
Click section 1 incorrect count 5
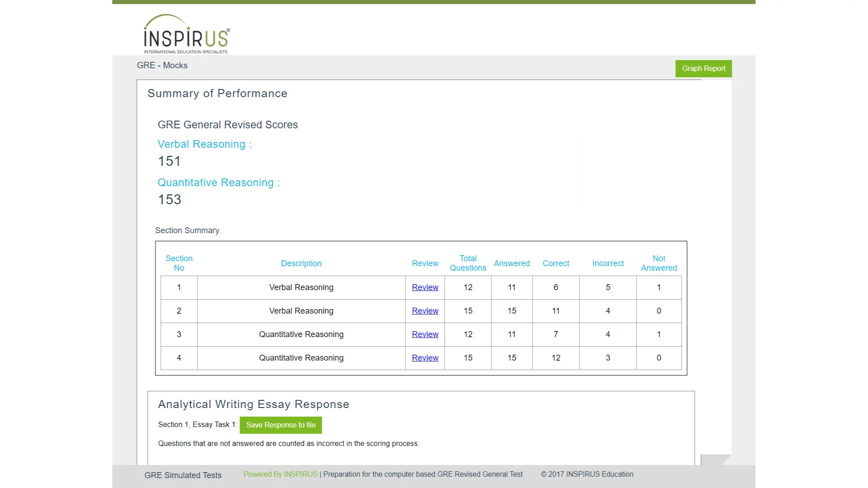(x=608, y=287)
